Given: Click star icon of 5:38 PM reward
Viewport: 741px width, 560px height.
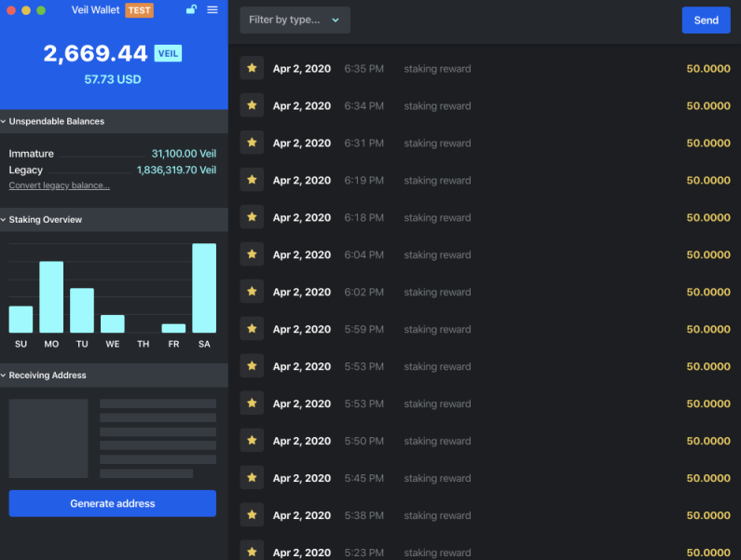Looking at the screenshot, I should (x=252, y=515).
